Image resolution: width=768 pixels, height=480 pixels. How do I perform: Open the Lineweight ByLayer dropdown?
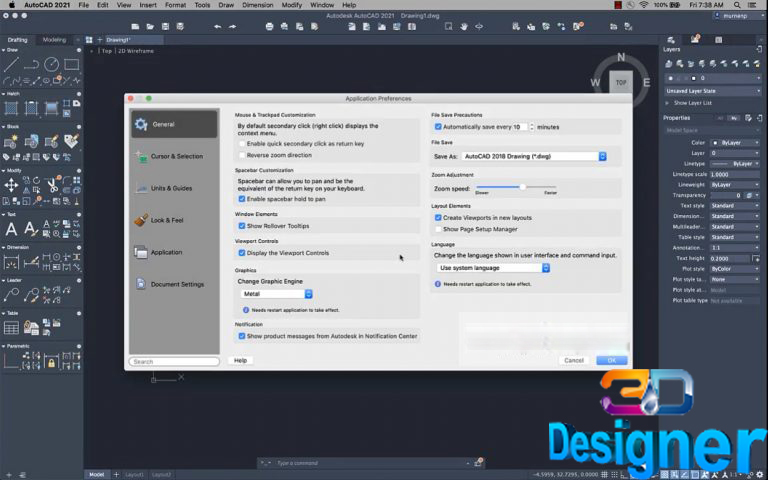point(735,185)
